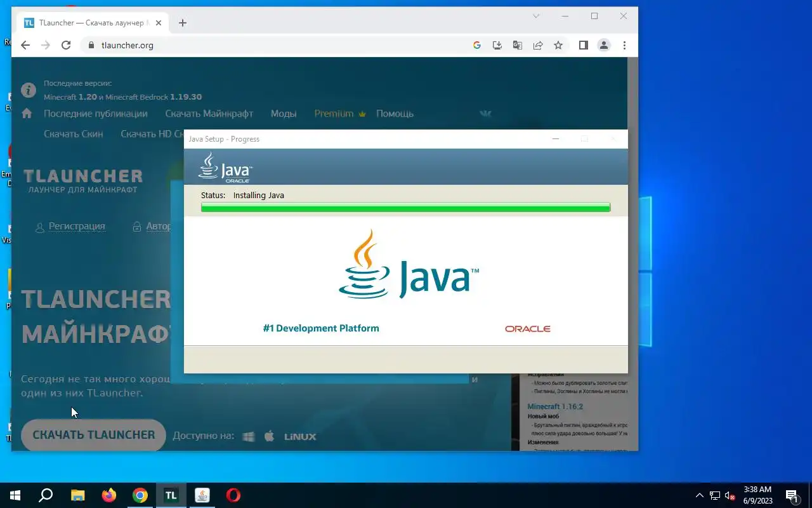
Task: Open Скачать Скин menu item
Action: coord(74,134)
